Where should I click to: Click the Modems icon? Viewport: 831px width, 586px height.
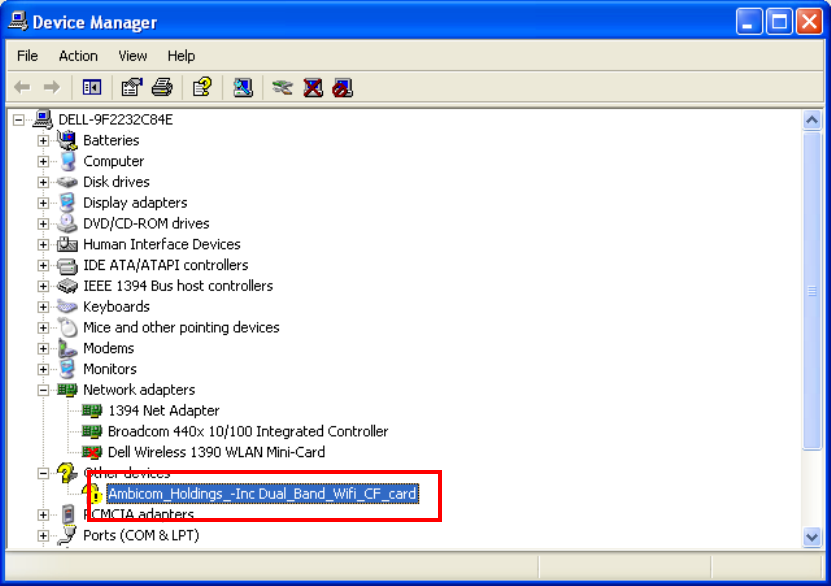click(x=67, y=348)
